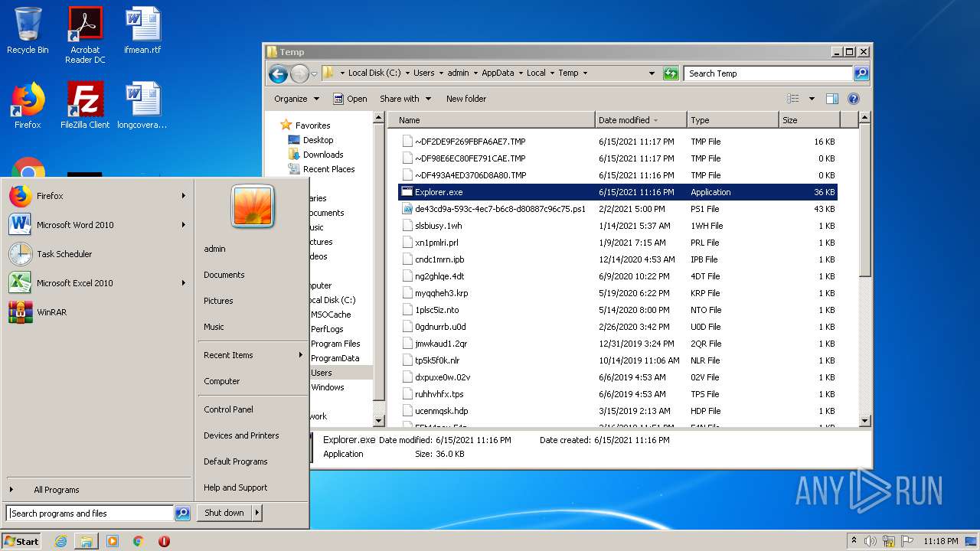Click the change view icon in toolbar
980x551 pixels.
click(793, 99)
